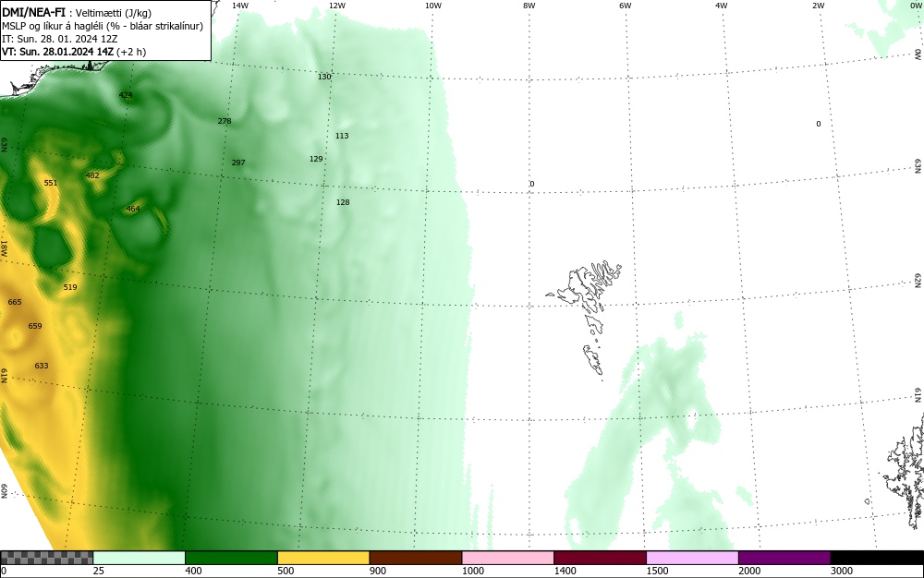Click the legend scale label 2000
The image size is (924, 578).
(x=749, y=571)
